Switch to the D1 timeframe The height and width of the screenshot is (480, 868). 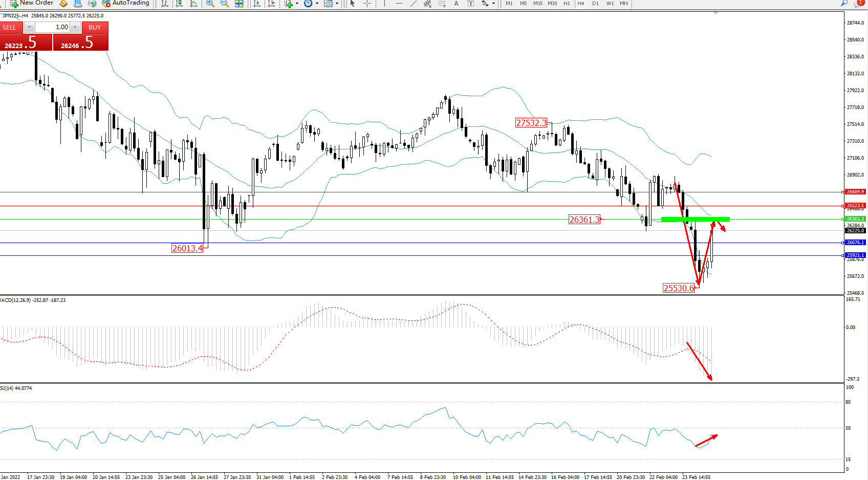click(595, 4)
